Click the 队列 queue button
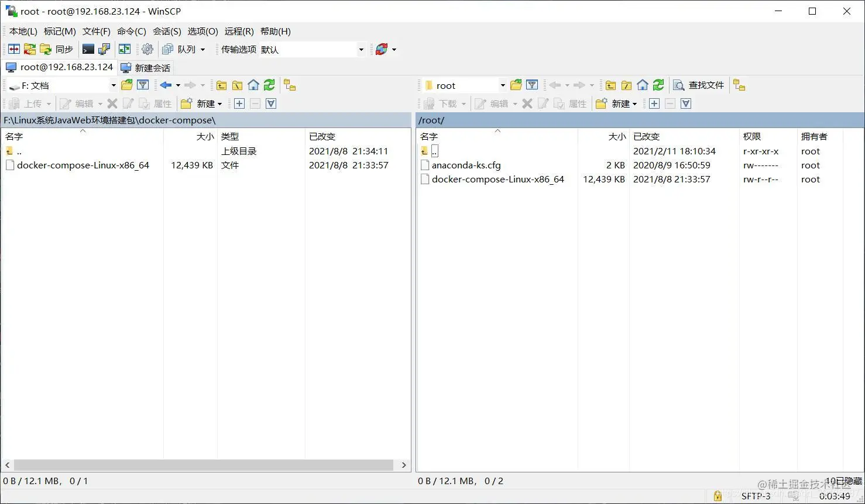The image size is (865, 504). point(179,49)
